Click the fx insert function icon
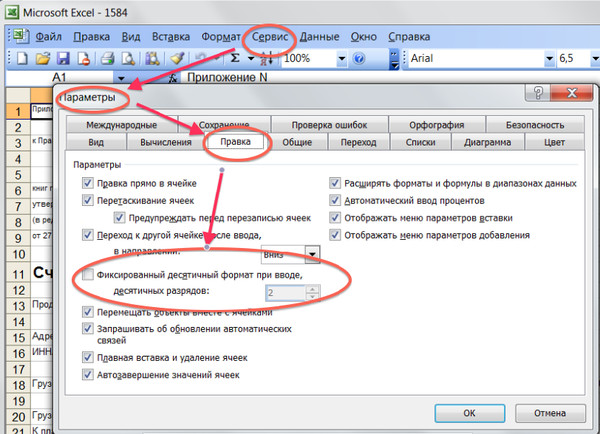This screenshot has width=600, height=434. [173, 78]
